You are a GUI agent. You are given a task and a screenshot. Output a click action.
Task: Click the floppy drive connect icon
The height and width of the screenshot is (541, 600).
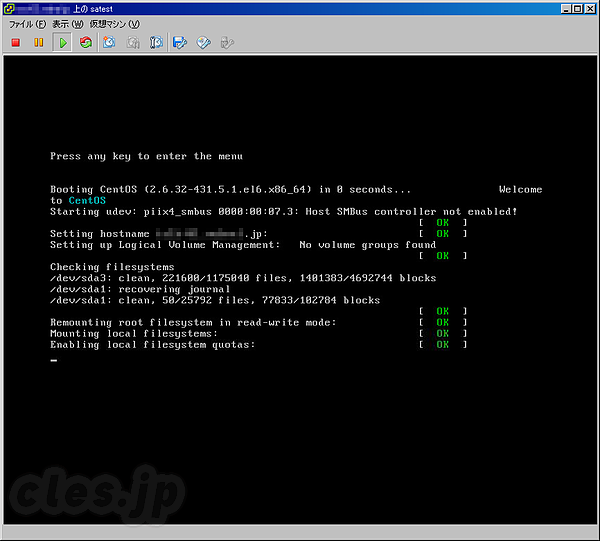click(180, 42)
